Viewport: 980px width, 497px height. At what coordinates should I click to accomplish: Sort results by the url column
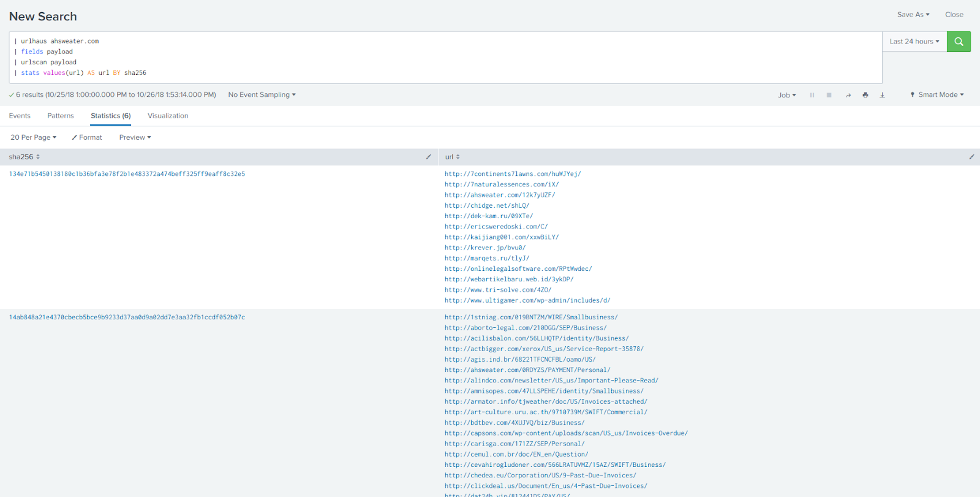click(x=453, y=157)
